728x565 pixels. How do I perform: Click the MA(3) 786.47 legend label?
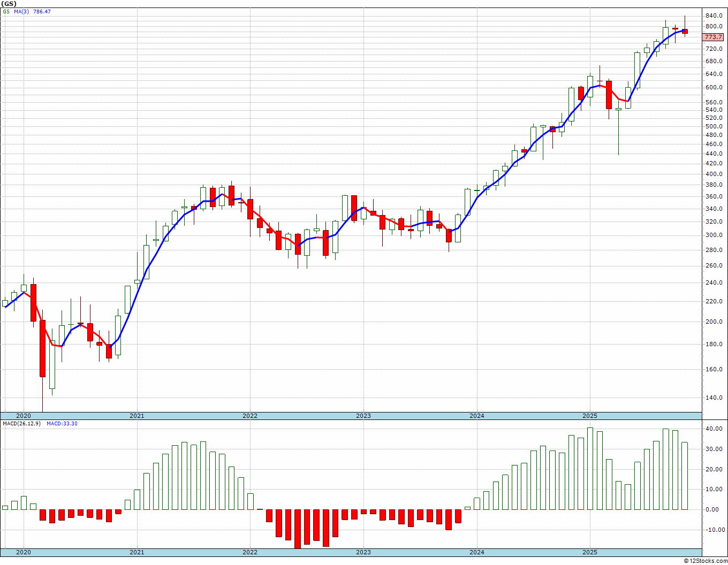[x=32, y=11]
